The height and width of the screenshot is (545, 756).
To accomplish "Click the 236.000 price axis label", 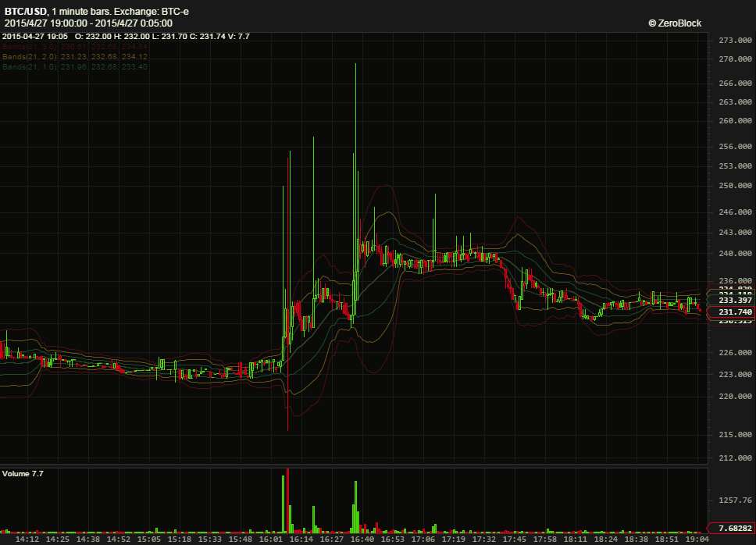I will pos(735,280).
